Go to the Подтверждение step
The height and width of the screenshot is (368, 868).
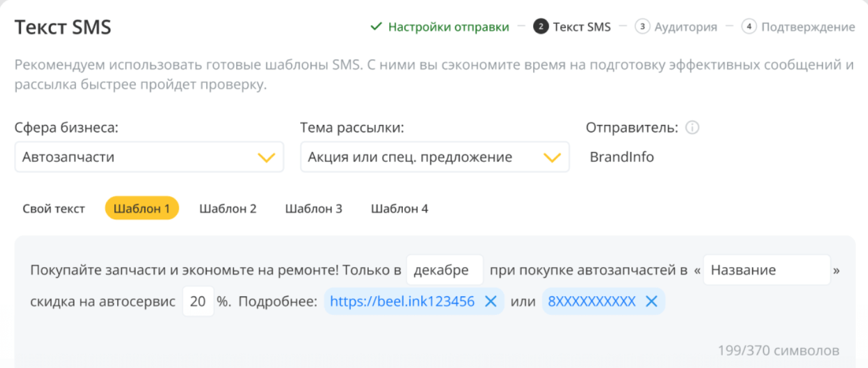808,27
